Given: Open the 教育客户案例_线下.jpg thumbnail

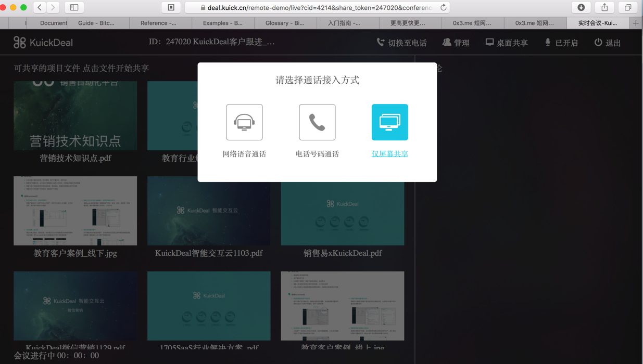Looking at the screenshot, I should pos(75,211).
